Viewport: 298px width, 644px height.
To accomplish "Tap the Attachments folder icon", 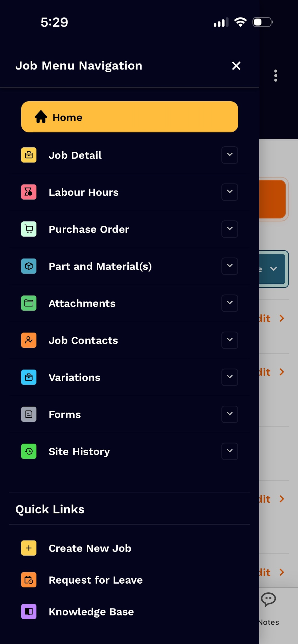I will point(29,303).
